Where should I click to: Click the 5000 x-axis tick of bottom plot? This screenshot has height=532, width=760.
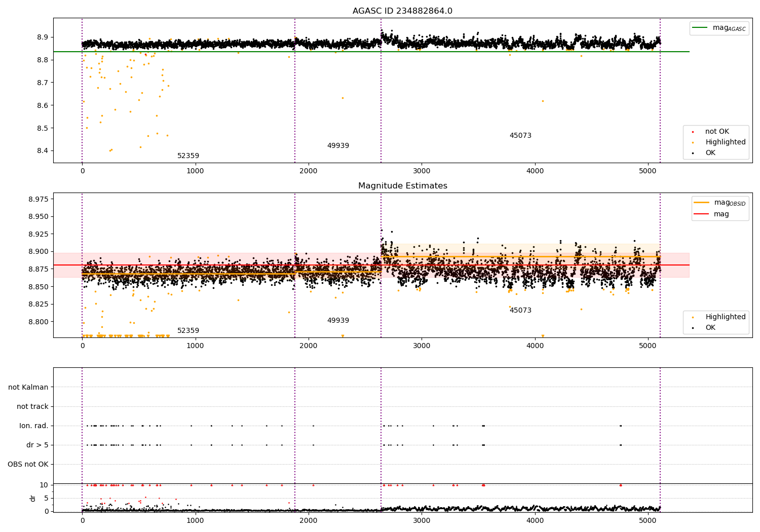pyautogui.click(x=648, y=520)
